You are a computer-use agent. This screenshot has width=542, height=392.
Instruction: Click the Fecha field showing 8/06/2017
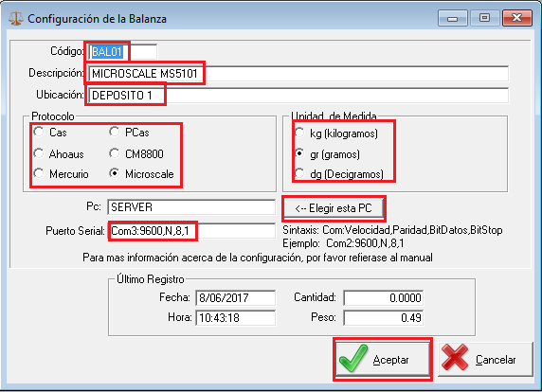(x=236, y=297)
